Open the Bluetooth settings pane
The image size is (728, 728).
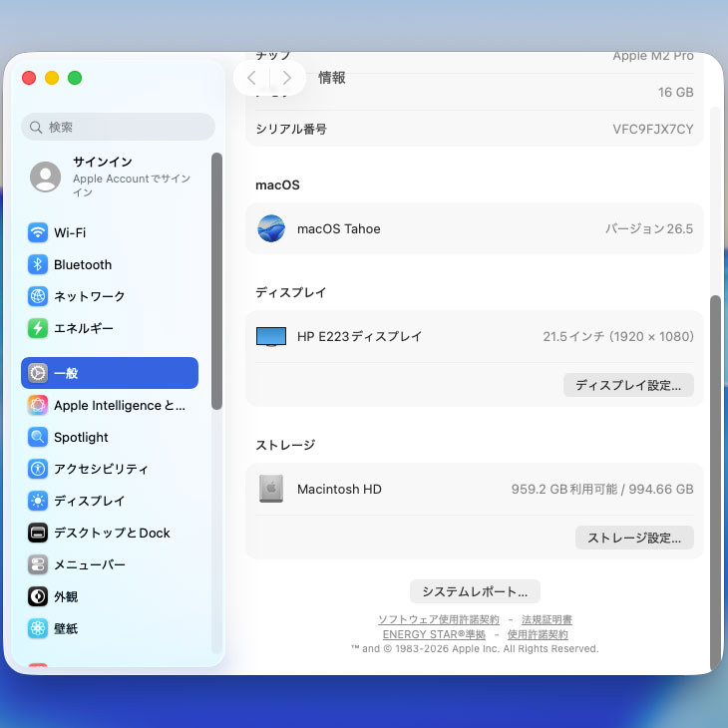pos(110,264)
